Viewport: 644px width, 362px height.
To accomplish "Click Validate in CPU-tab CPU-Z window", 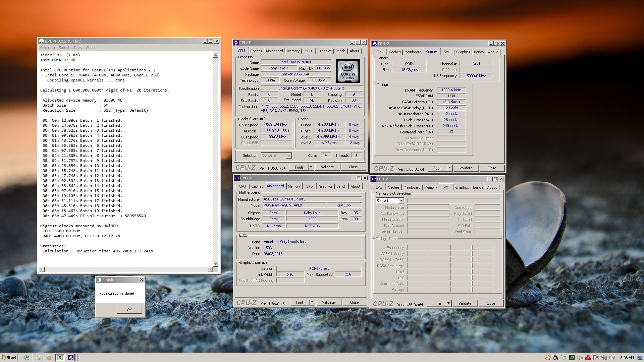I will point(327,167).
